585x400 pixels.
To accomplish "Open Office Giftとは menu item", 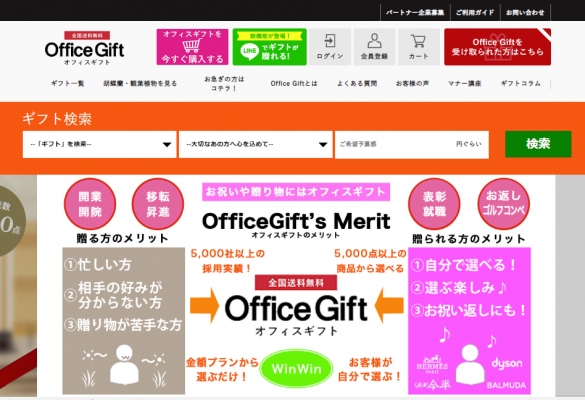I will [x=294, y=84].
